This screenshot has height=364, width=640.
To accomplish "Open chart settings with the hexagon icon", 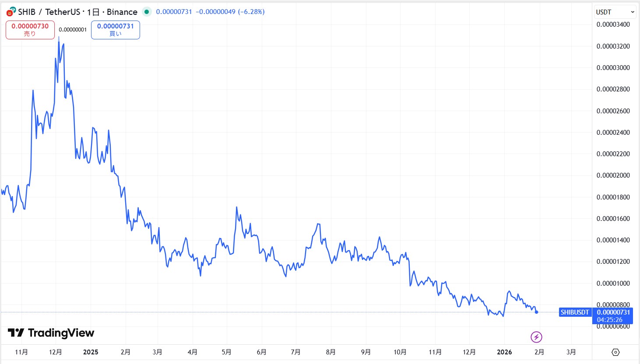I will pyautogui.click(x=616, y=352).
